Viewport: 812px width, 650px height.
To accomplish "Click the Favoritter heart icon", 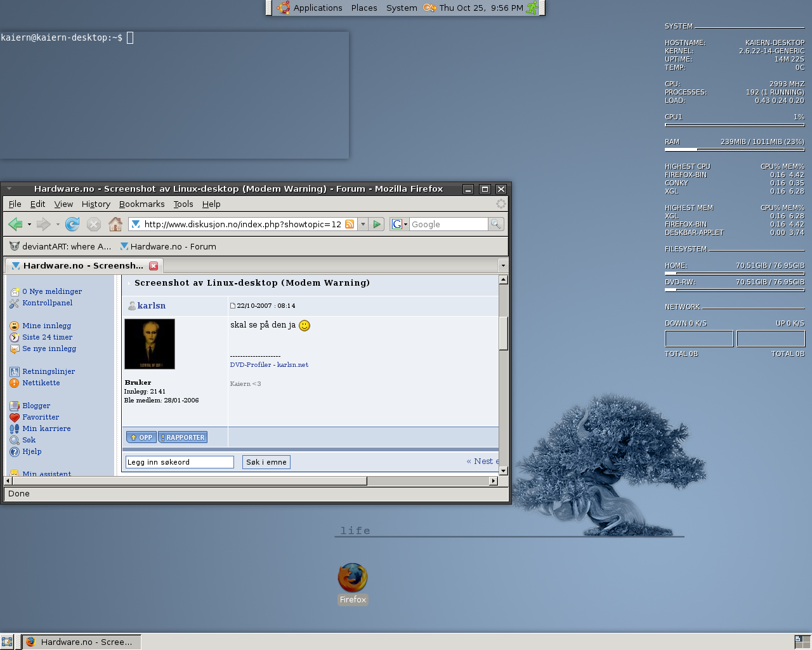I will tap(15, 418).
